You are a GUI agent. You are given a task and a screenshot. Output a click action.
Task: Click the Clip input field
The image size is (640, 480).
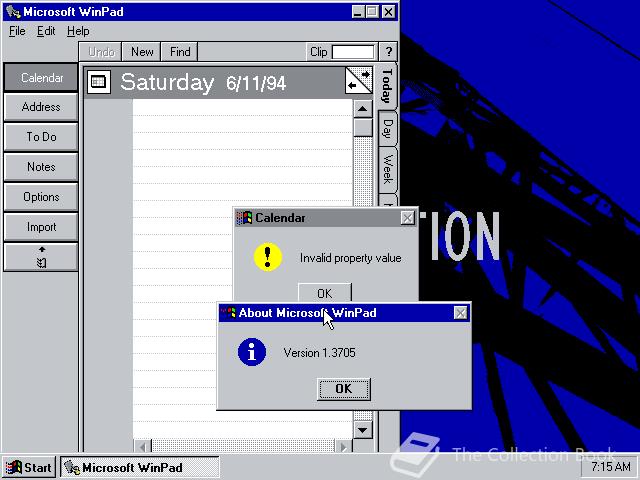pyautogui.click(x=353, y=52)
